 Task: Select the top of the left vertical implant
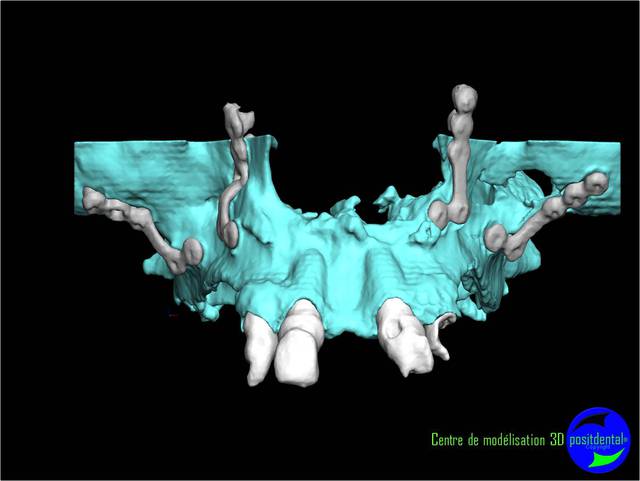tap(237, 119)
